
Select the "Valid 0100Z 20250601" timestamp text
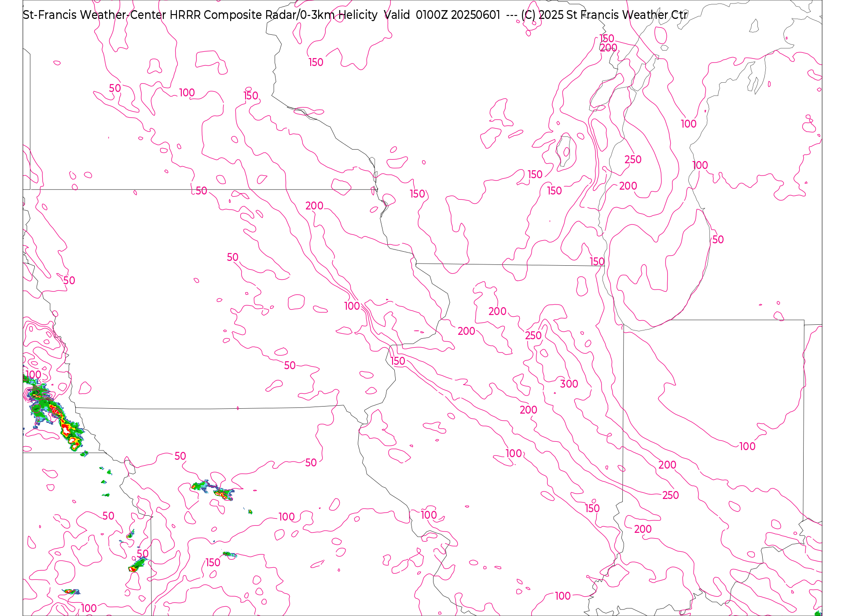[442, 15]
